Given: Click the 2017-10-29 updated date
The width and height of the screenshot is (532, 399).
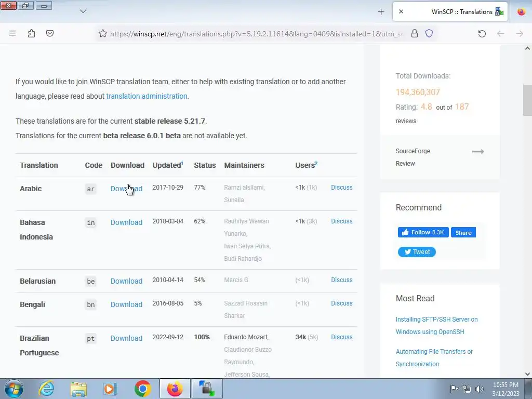Looking at the screenshot, I should tap(168, 187).
